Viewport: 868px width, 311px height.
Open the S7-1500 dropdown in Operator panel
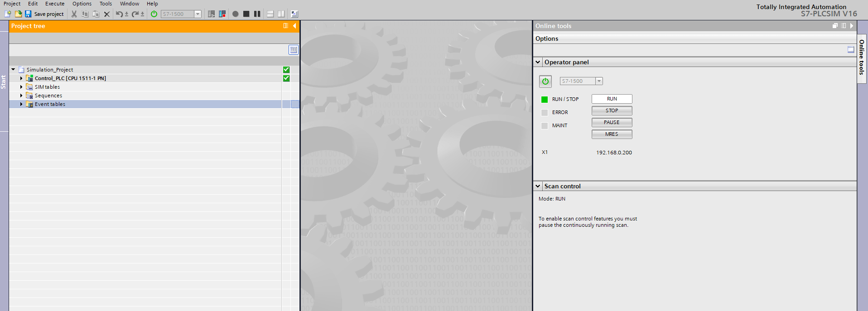tap(599, 81)
